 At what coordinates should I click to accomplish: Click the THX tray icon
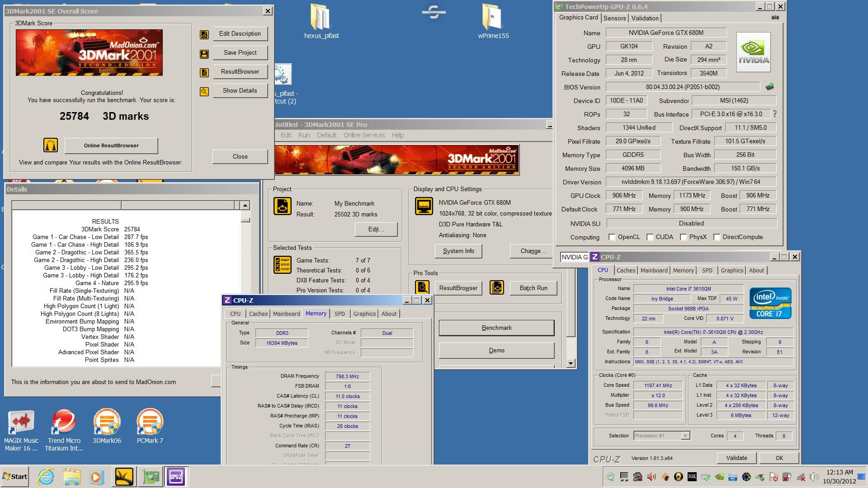[692, 477]
